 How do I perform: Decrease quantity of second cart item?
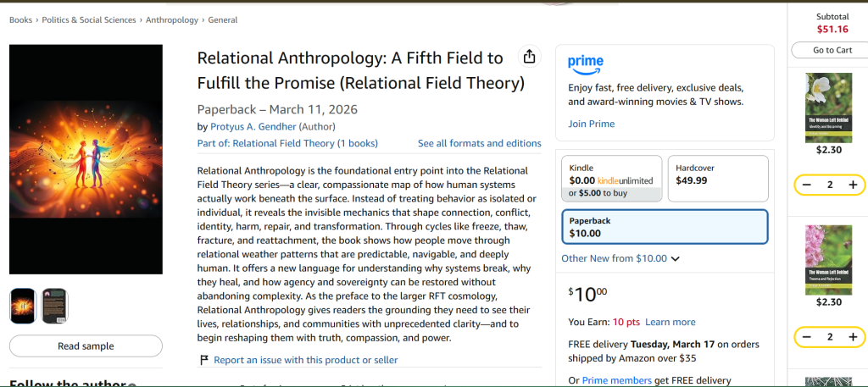click(807, 337)
